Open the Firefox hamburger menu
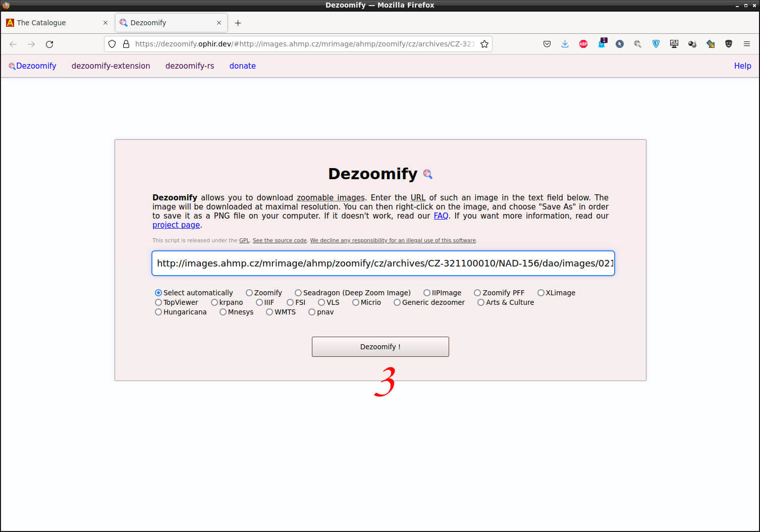This screenshot has width=760, height=532. click(747, 44)
